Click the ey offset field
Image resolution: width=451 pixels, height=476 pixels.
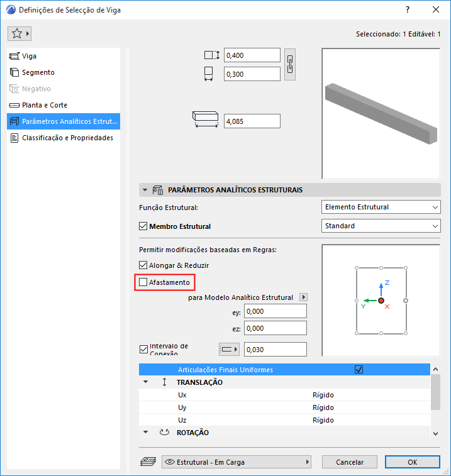[275, 311]
